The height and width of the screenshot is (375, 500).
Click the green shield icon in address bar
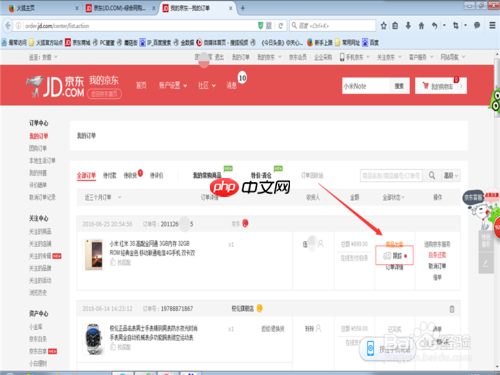pos(261,26)
